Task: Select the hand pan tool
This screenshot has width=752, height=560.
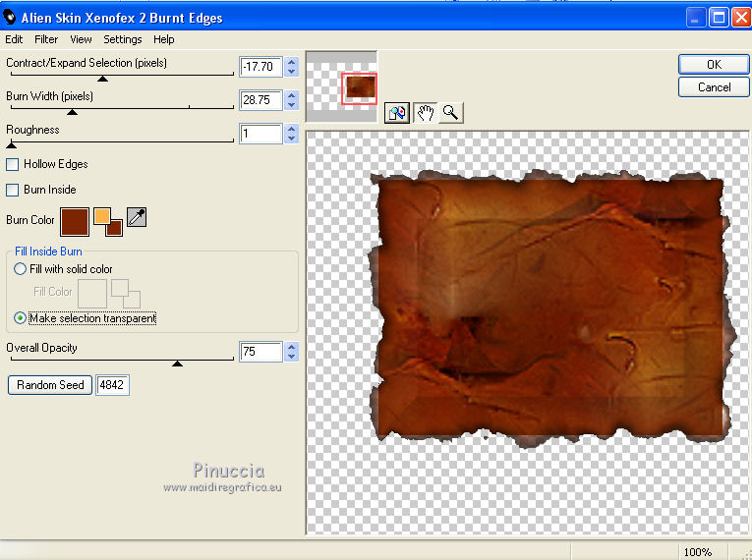Action: point(425,113)
